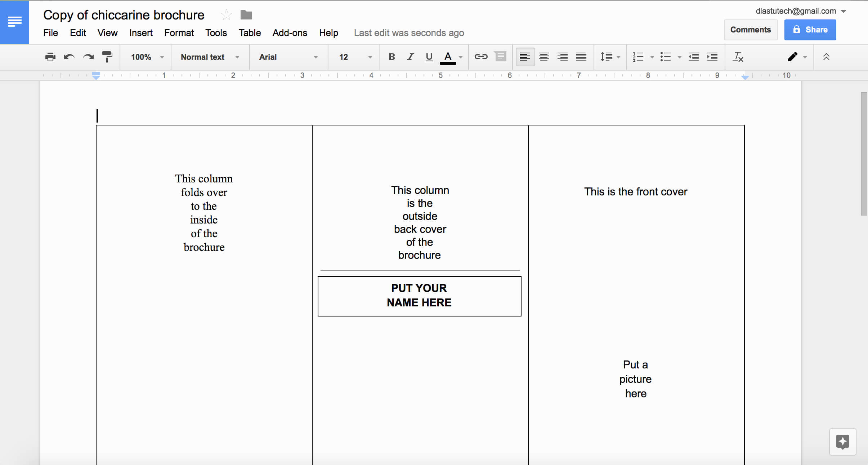The image size is (868, 465).
Task: Click inside the PUT YOUR NAME HERE field
Action: pos(419,295)
